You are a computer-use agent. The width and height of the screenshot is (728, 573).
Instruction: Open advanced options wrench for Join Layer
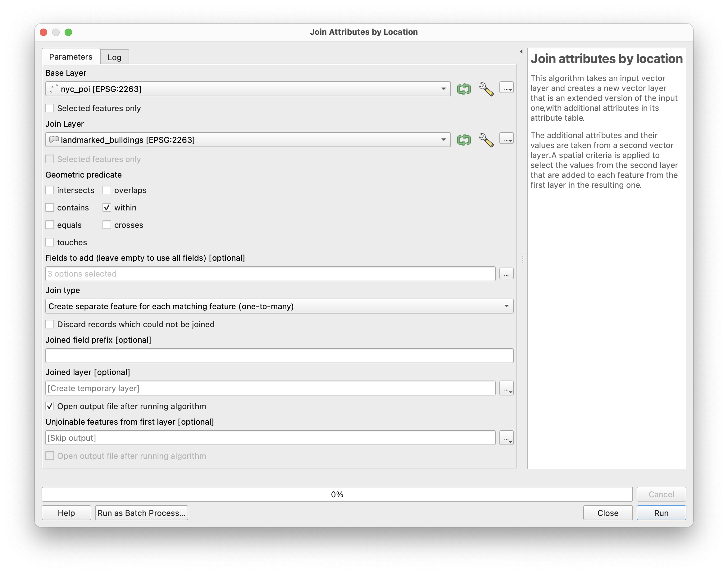486,140
